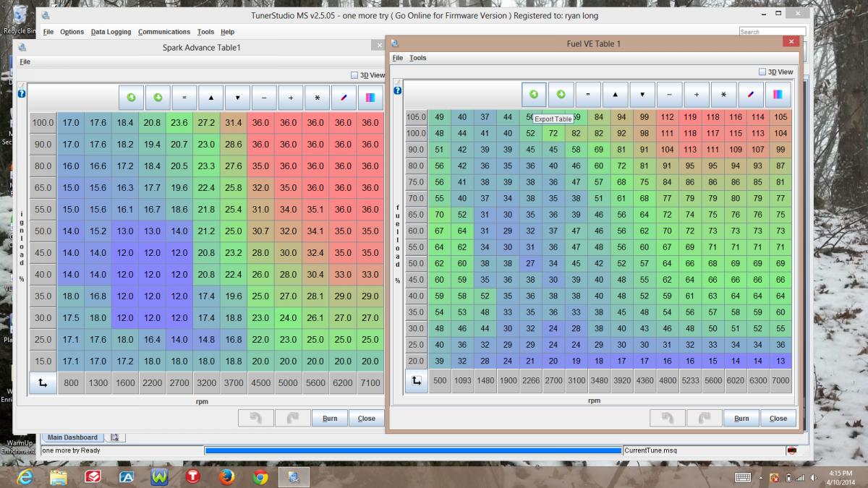Click Close button in Spark Advance Table window

(x=366, y=418)
